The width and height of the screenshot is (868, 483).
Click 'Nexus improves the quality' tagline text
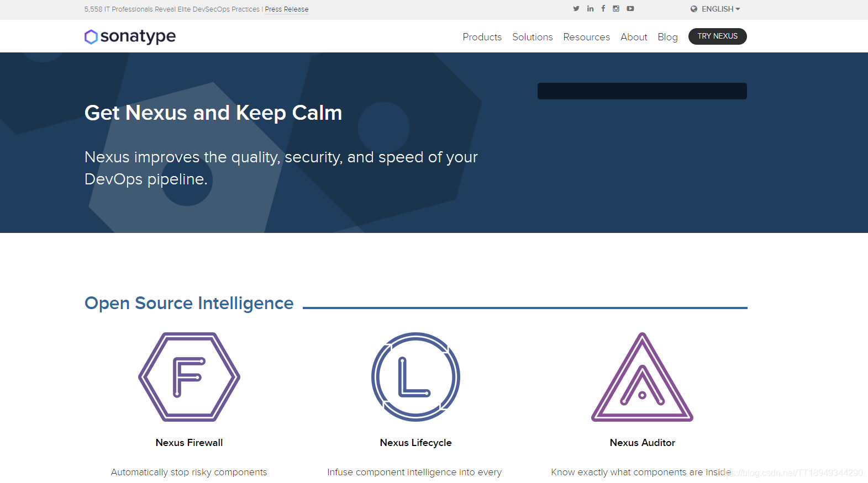281,168
